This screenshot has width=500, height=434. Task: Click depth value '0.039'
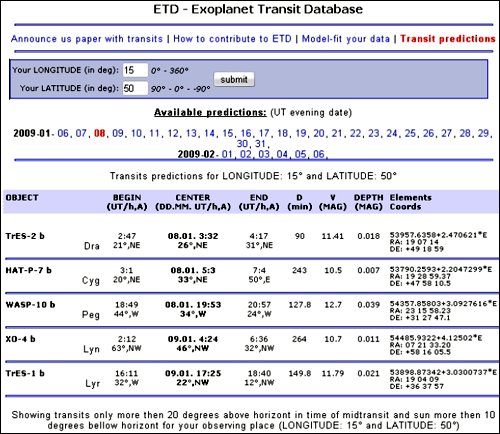click(x=368, y=305)
